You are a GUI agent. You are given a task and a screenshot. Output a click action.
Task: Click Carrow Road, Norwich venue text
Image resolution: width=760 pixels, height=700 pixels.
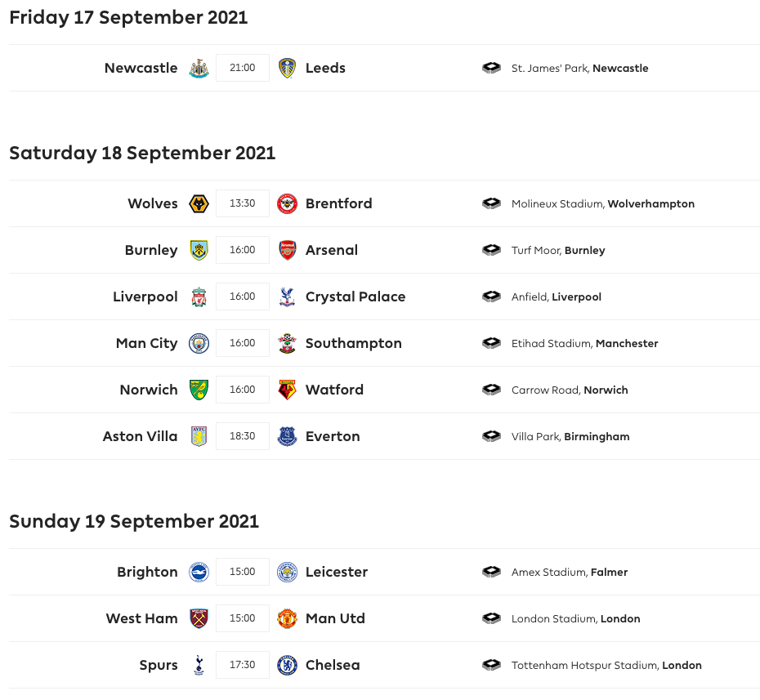(x=570, y=390)
